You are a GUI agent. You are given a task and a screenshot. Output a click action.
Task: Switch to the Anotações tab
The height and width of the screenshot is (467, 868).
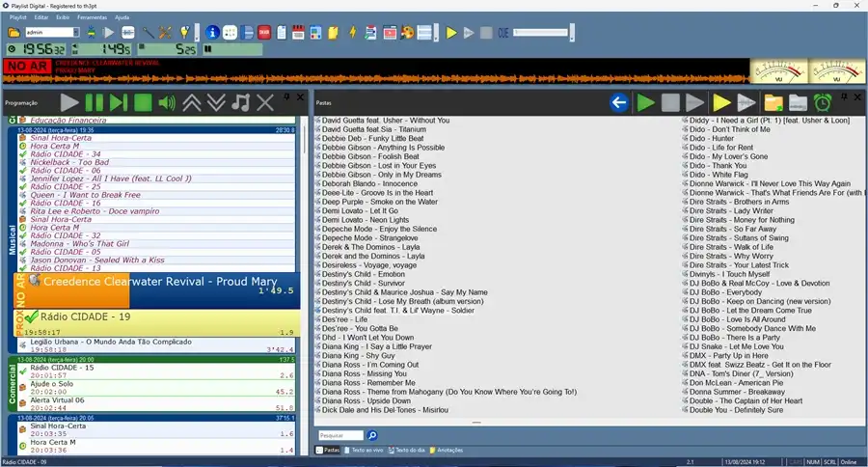(x=447, y=451)
